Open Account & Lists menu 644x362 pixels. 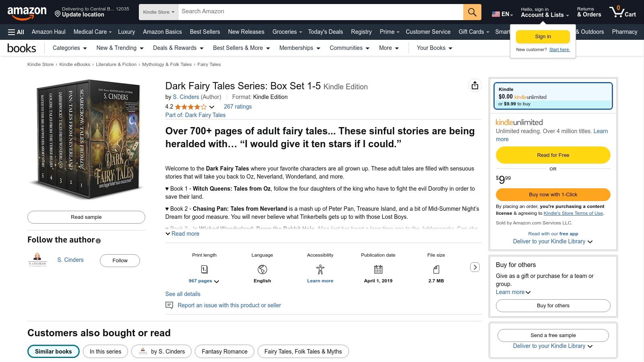pos(545,12)
